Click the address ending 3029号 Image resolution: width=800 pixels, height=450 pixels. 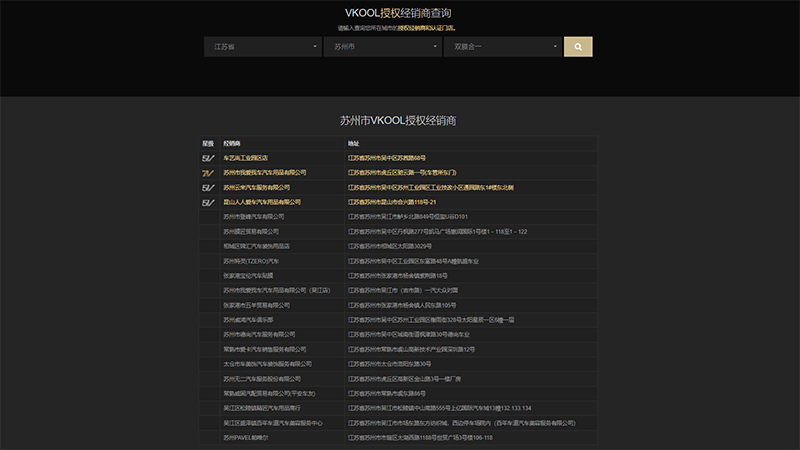click(390, 246)
